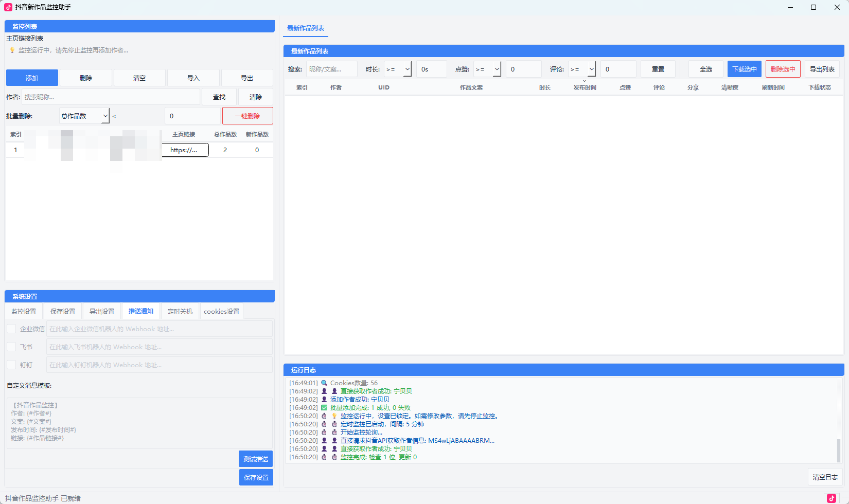Click the 测试推送 button
This screenshot has width=849, height=504.
point(256,459)
